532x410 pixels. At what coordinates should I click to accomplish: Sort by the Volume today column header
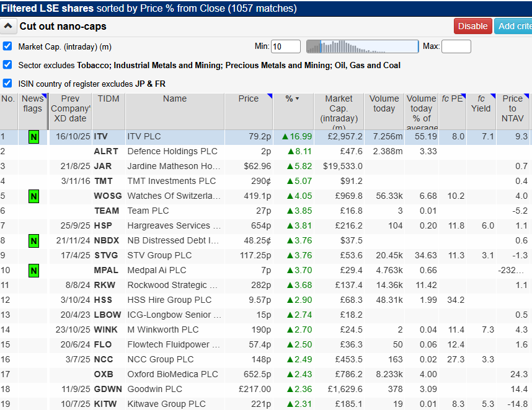(384, 111)
